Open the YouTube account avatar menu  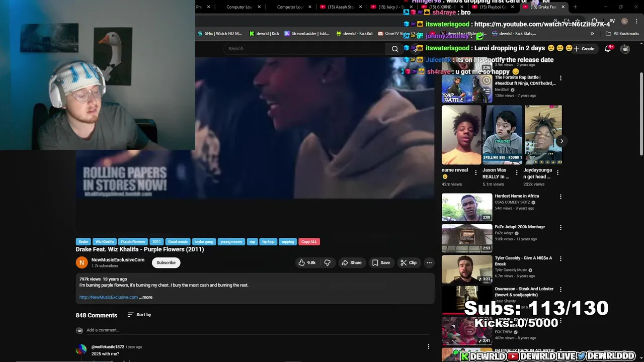[x=625, y=49]
